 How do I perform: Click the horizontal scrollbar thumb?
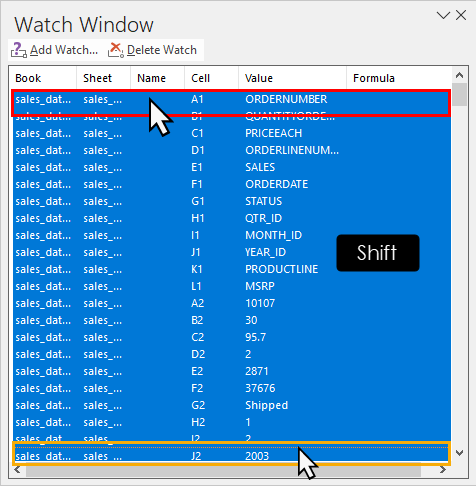pos(223,470)
